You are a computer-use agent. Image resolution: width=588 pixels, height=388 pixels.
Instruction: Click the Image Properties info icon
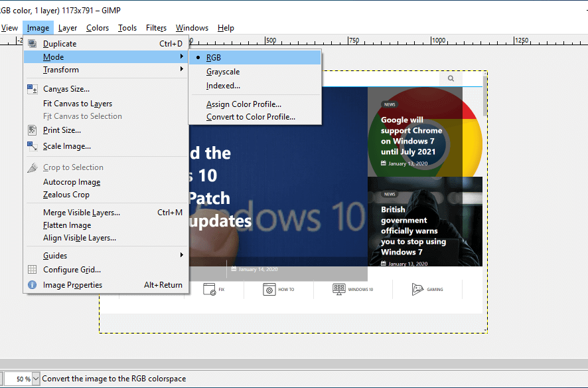[x=33, y=285]
